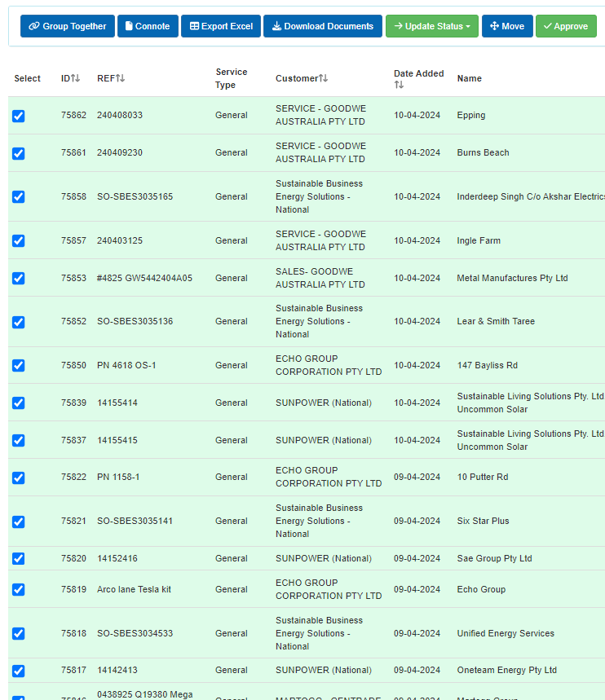The width and height of the screenshot is (605, 700).
Task: Sort the table by ID column arrows
Action: pos(76,78)
